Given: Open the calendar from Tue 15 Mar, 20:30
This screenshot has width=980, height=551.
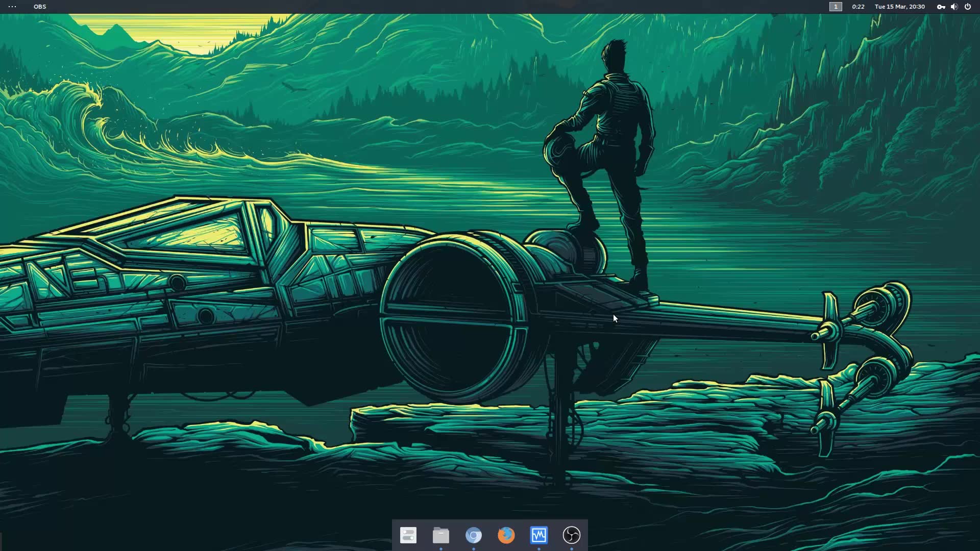Looking at the screenshot, I should click(899, 7).
